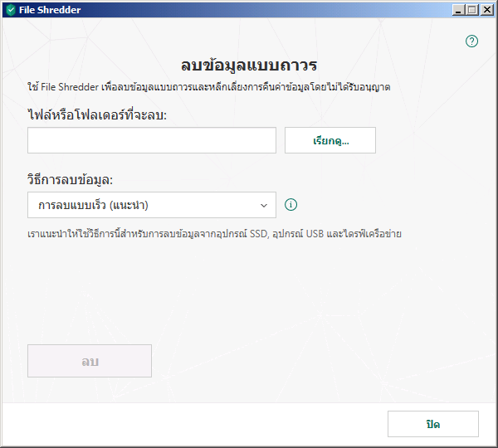The width and height of the screenshot is (498, 448).
Task: Maximize the File Shredder window
Action: (x=472, y=10)
